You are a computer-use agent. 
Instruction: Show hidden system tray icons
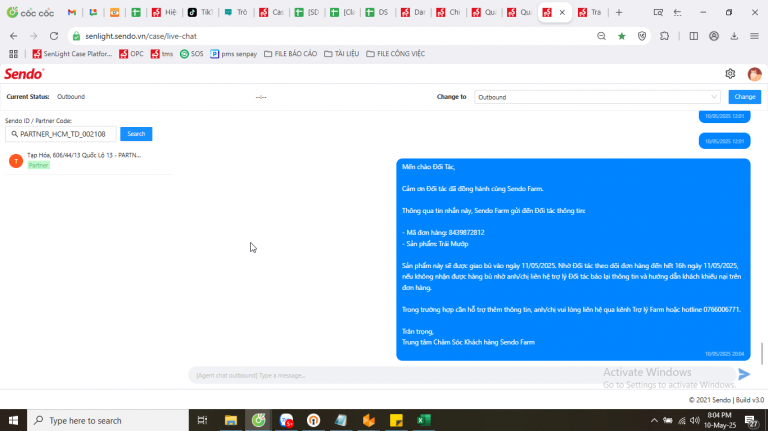[x=654, y=420]
